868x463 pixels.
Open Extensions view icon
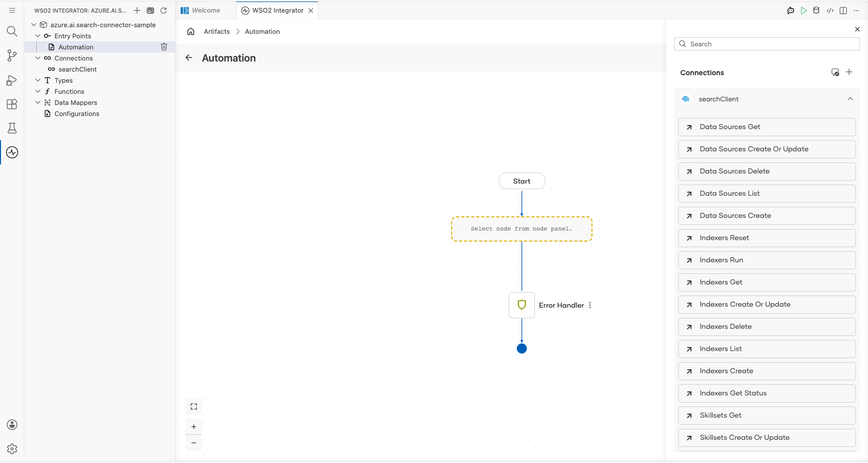point(12,104)
